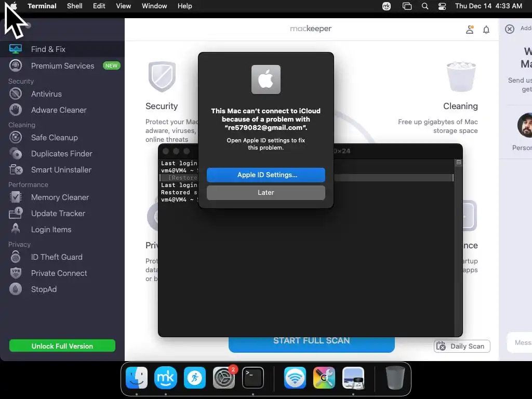Viewport: 532px width, 399px height.
Task: Select Safe Cleanup label in sidebar
Action: pos(54,137)
